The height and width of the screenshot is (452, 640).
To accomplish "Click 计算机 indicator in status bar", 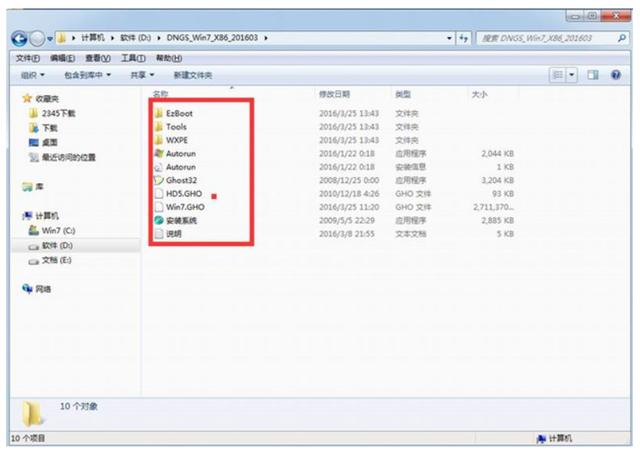I will 555,439.
